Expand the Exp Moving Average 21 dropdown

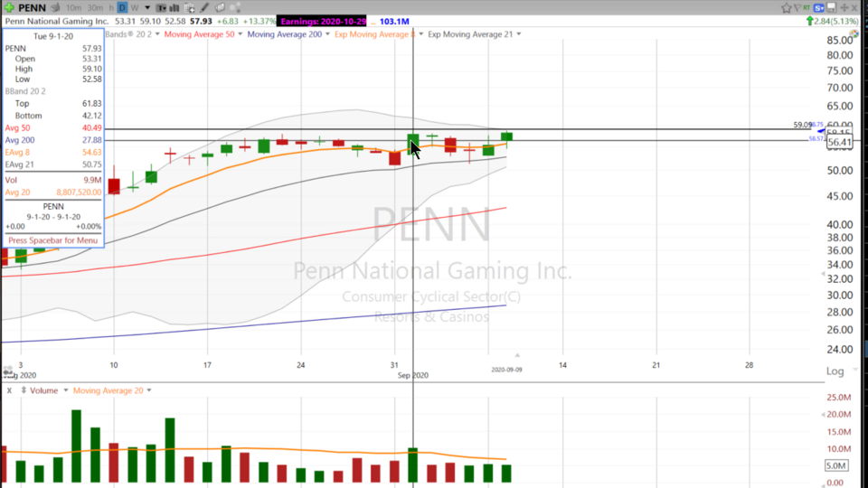[518, 34]
